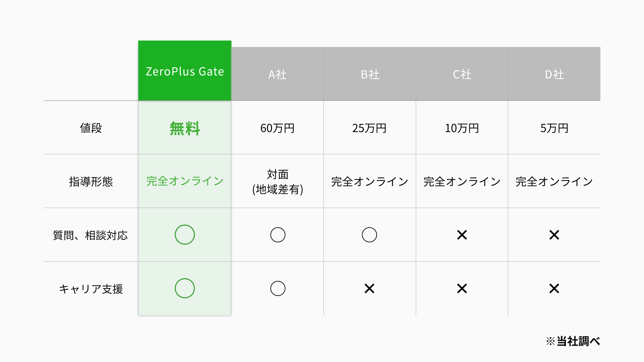Select the green ZeroPlus Gate column header

click(184, 71)
